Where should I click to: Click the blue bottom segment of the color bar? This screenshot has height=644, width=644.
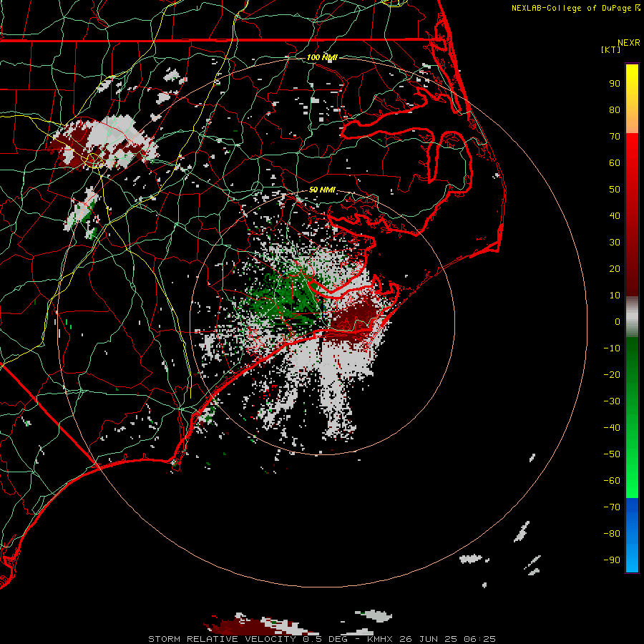(x=632, y=535)
